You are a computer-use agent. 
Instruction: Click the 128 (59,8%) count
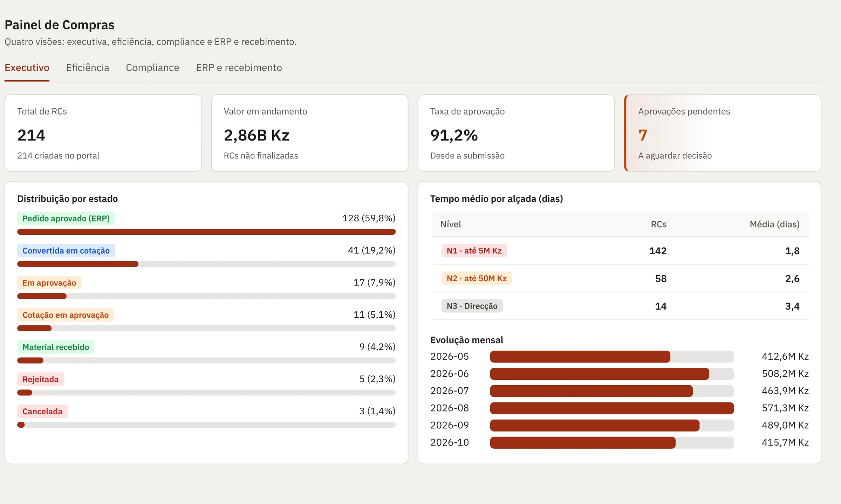(x=369, y=218)
